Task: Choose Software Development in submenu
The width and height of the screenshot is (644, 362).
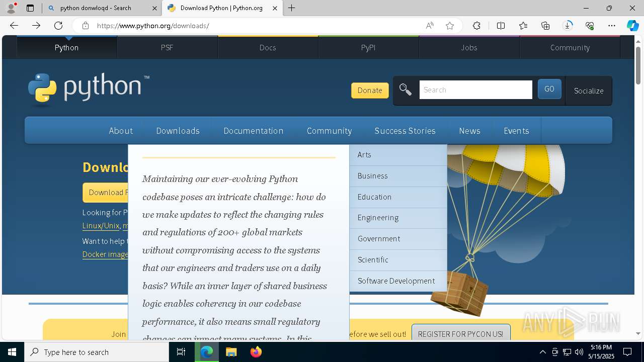Action: pos(398,281)
